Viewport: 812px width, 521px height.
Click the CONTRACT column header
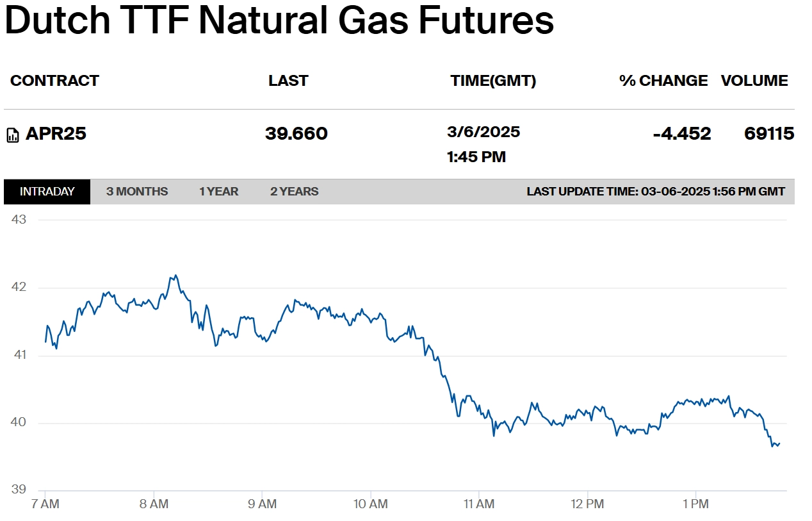[x=55, y=81]
